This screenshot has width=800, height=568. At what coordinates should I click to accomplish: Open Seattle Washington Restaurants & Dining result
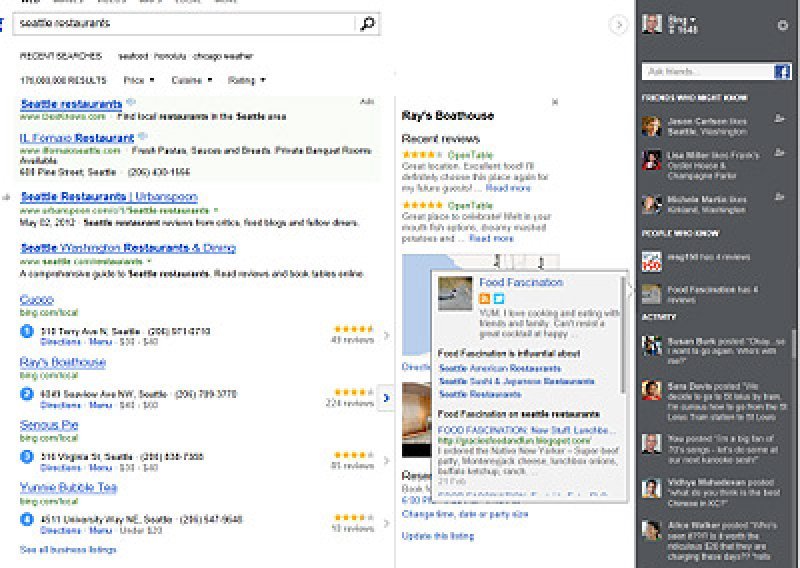(128, 248)
